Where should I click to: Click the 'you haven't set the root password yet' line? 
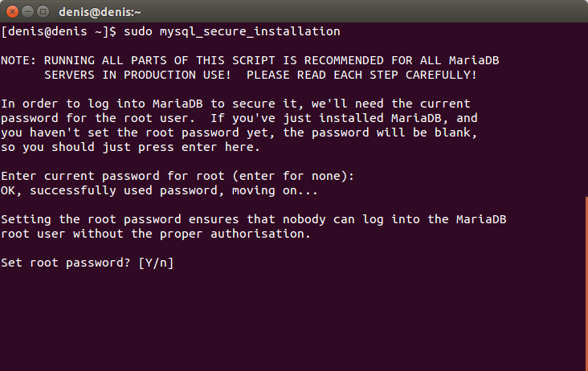click(239, 132)
